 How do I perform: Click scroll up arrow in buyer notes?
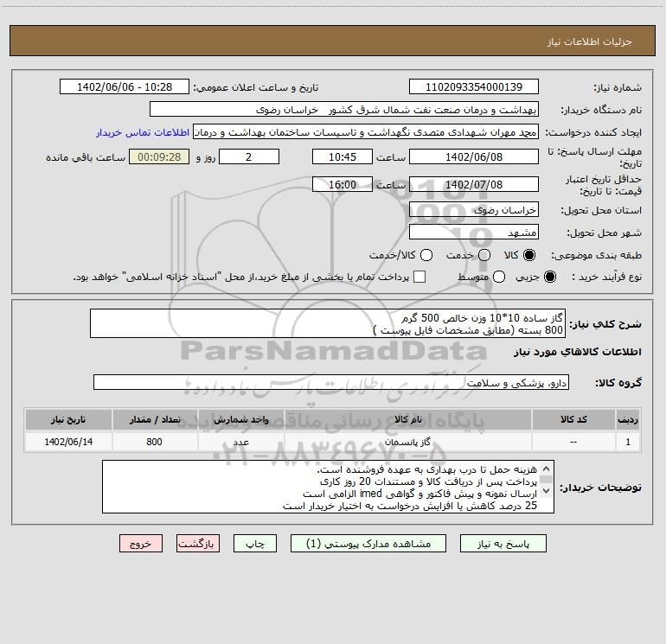[547, 469]
